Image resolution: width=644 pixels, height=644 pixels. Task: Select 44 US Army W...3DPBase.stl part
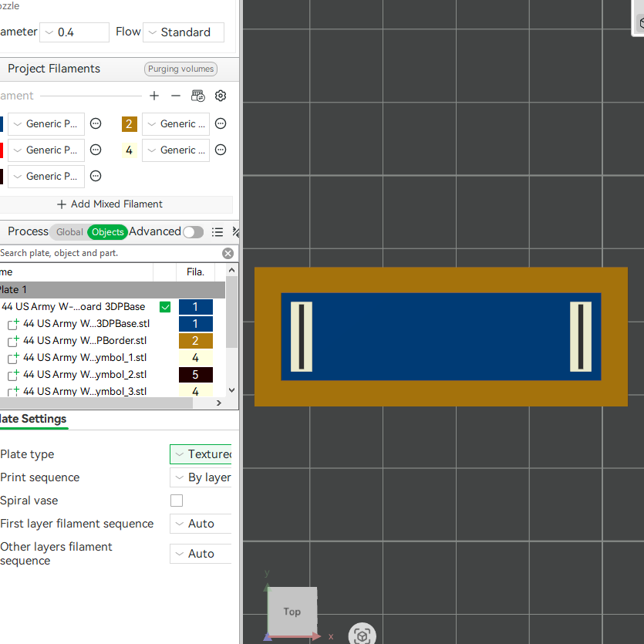click(x=86, y=324)
